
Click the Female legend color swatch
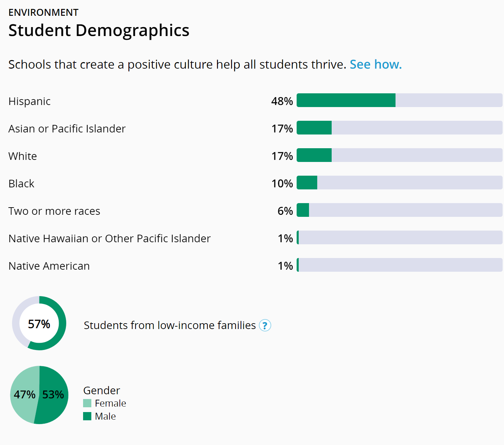tap(87, 403)
